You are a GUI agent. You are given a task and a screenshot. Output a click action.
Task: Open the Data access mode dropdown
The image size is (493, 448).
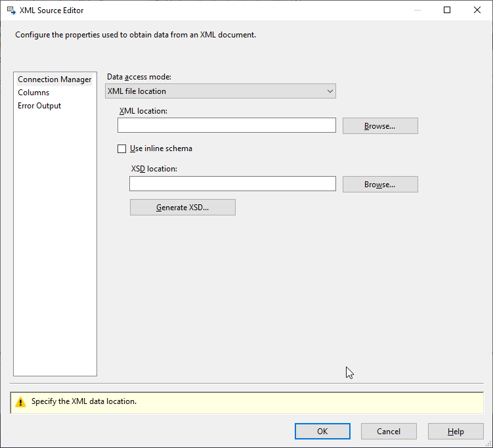221,91
